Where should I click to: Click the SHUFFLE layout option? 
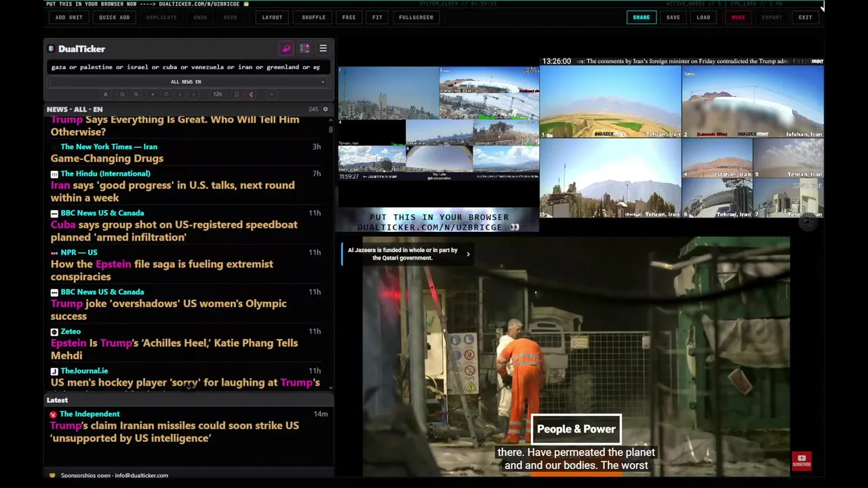[x=313, y=17]
